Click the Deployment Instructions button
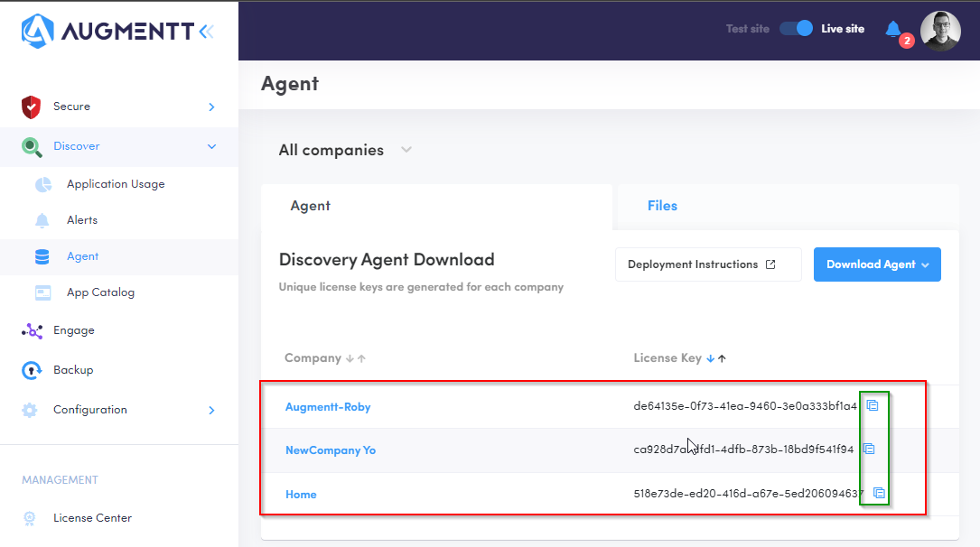The image size is (980, 547). coord(708,264)
